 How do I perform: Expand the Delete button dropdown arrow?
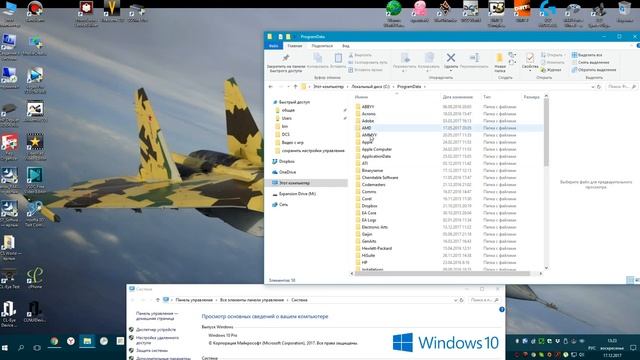451,71
